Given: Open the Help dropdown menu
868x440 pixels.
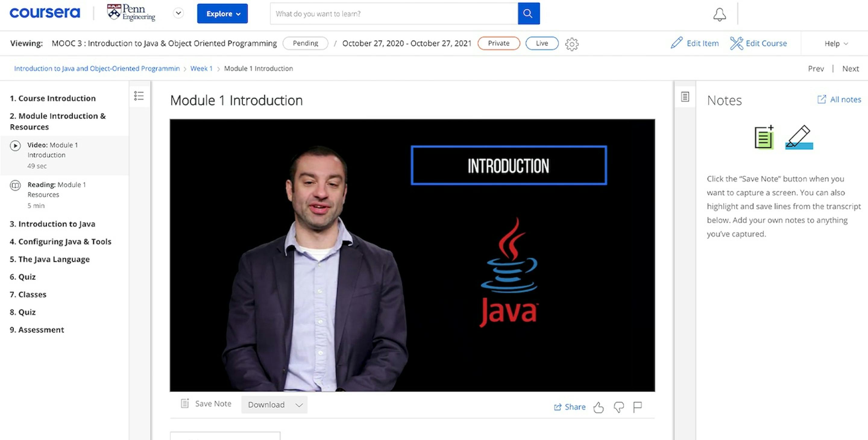Looking at the screenshot, I should (x=836, y=43).
